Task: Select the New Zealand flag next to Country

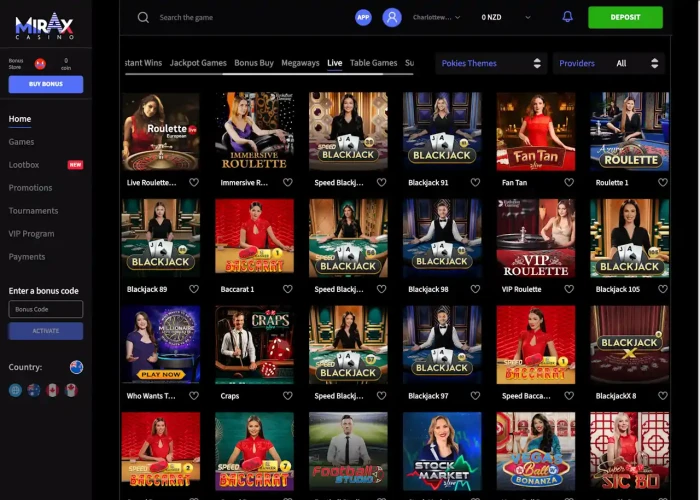Action: 76,367
